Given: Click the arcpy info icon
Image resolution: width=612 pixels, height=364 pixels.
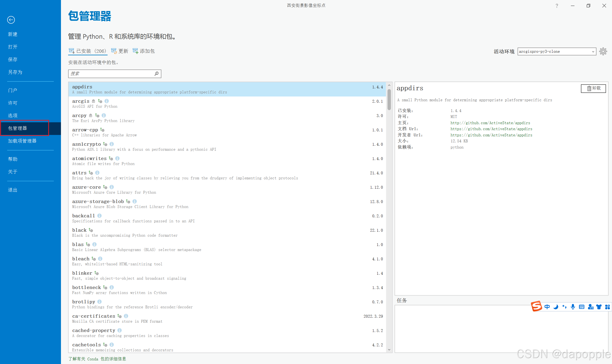Looking at the screenshot, I should click(104, 115).
